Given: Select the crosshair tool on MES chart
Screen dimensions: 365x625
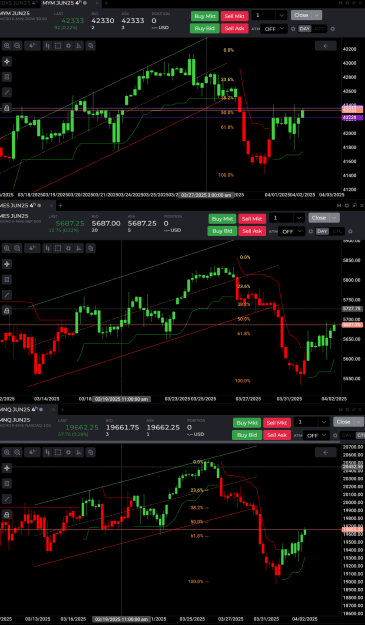Looking at the screenshot, I should (x=7, y=264).
